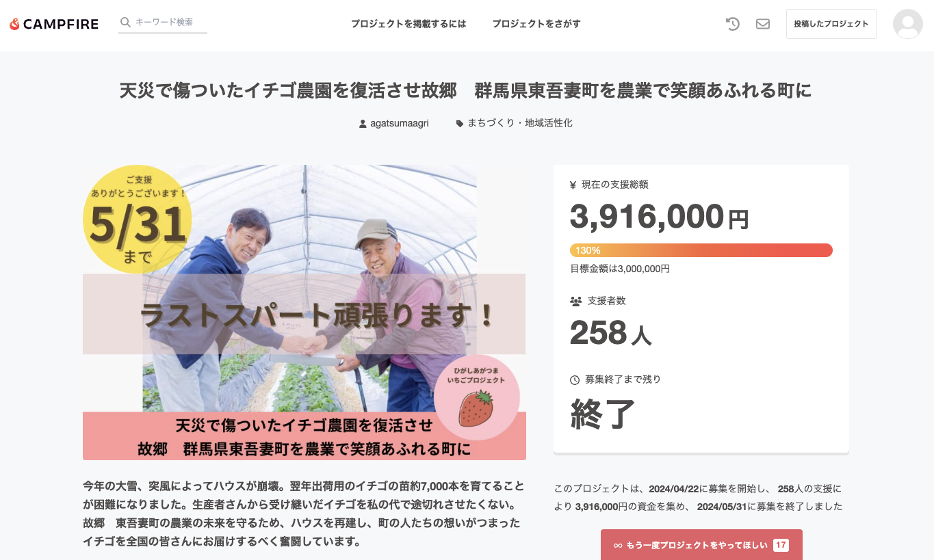Open the messages envelope icon

click(763, 24)
